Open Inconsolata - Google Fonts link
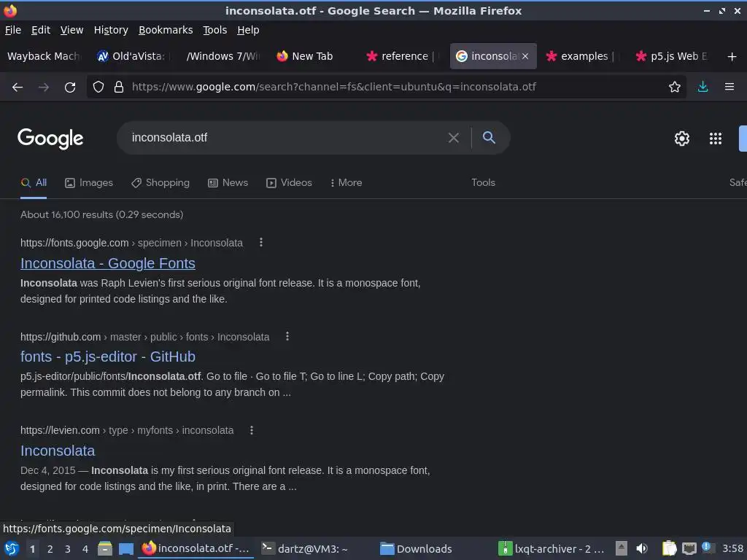Screen dimensions: 747x560 pyautogui.click(x=108, y=263)
